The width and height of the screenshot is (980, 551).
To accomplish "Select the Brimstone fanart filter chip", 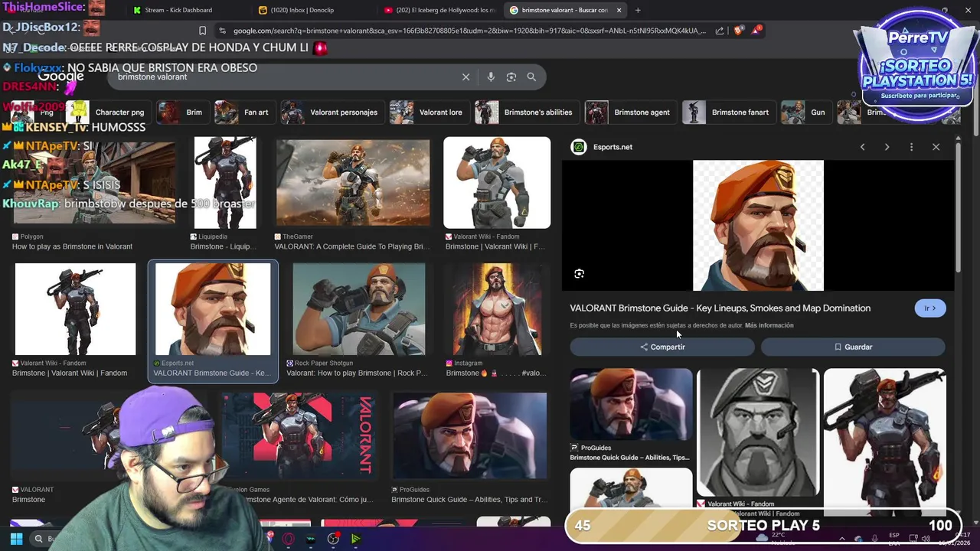I will coord(728,112).
